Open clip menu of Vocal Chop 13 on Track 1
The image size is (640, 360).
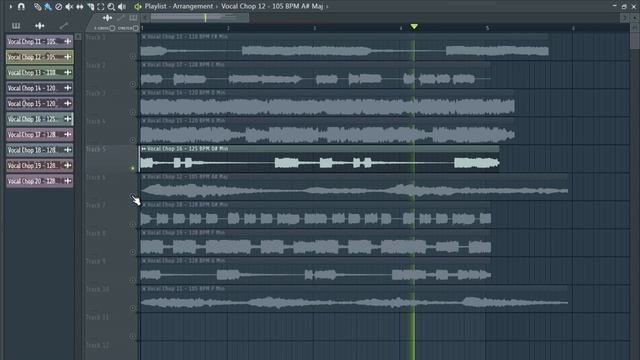pos(144,37)
